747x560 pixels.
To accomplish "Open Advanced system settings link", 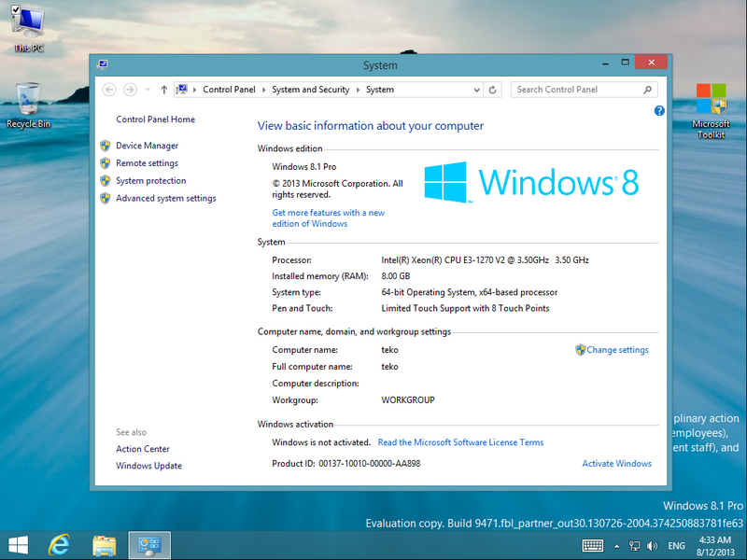I will point(166,199).
